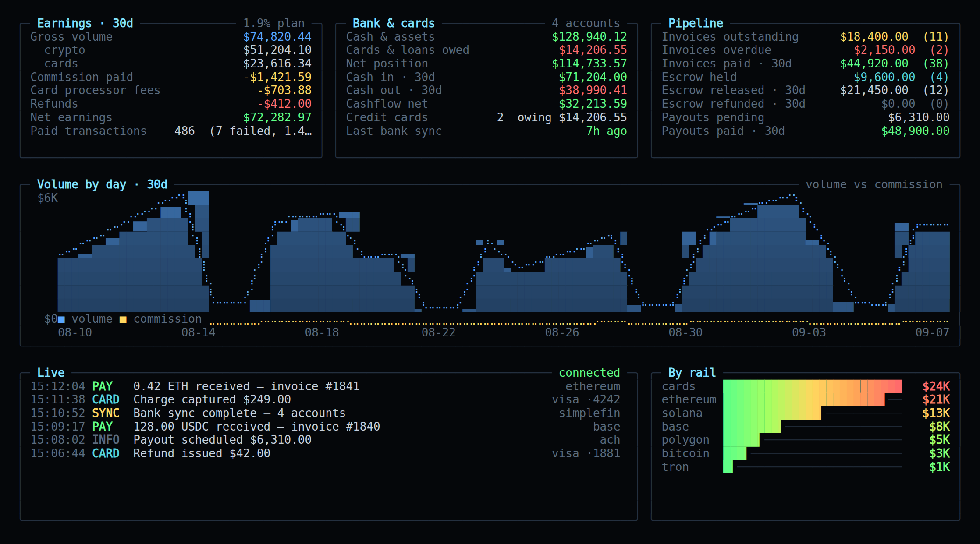
Task: Click the 1.9% plan label
Action: pyautogui.click(x=274, y=23)
